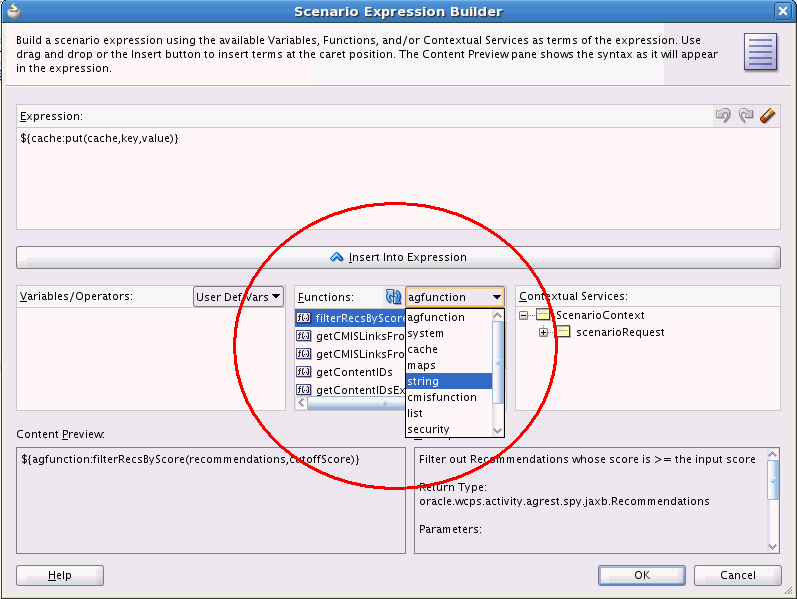
Task: Open the agfunction category combo box
Action: pos(455,297)
